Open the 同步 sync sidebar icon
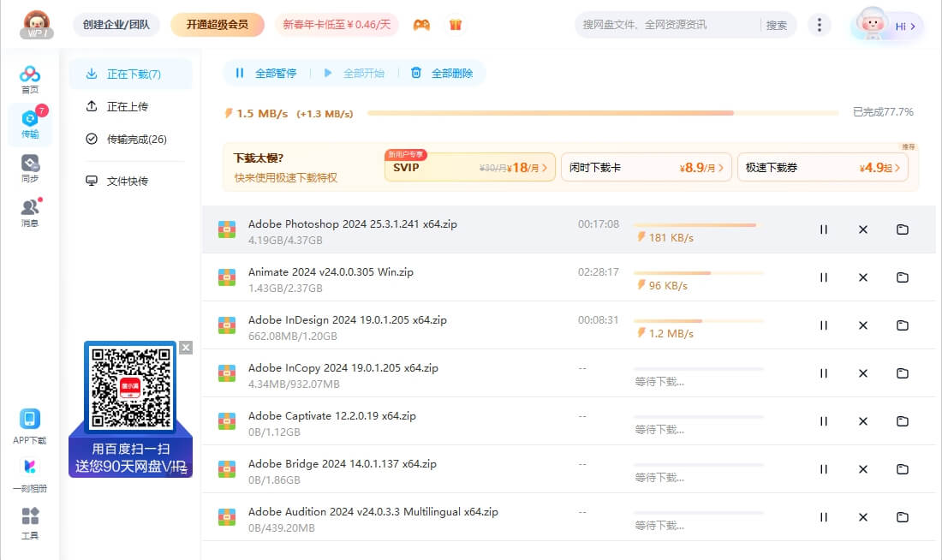942x560 pixels. [x=30, y=169]
